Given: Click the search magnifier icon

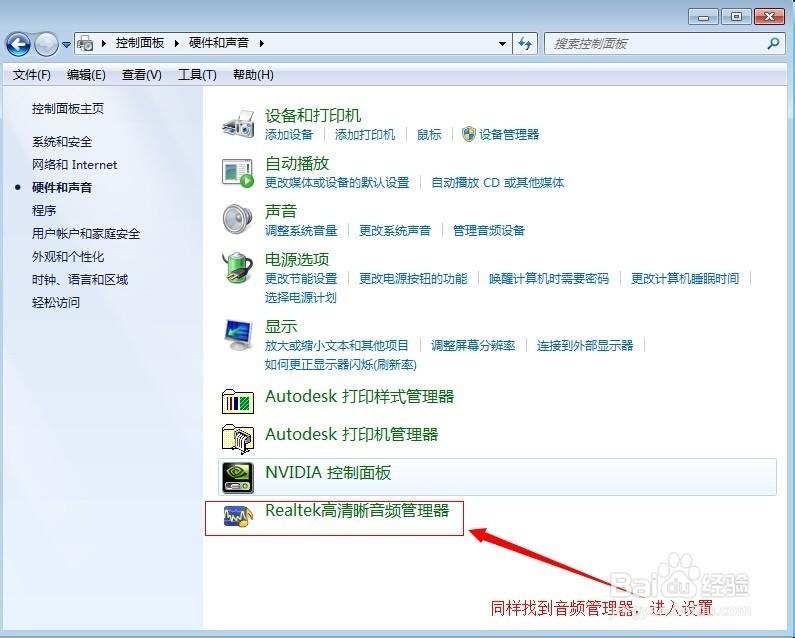Looking at the screenshot, I should click(x=774, y=44).
